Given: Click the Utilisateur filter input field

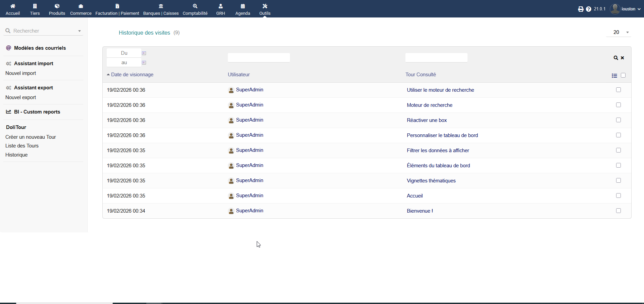Looking at the screenshot, I should tap(259, 58).
